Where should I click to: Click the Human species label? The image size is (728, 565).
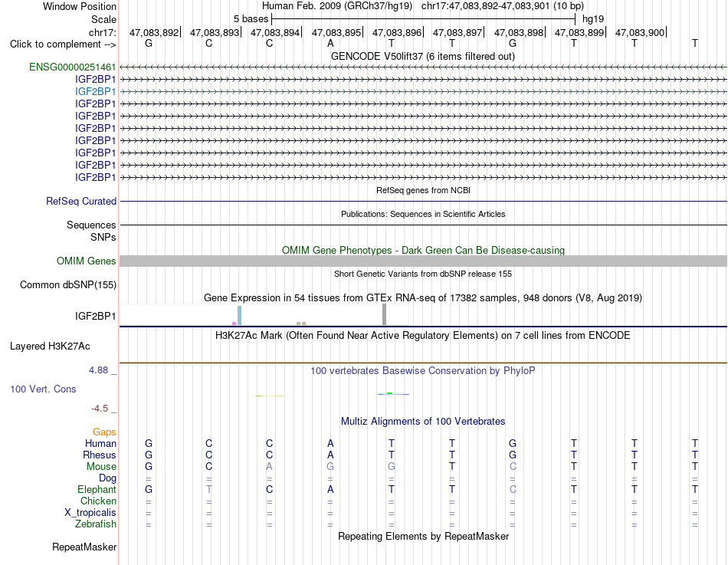click(x=100, y=444)
